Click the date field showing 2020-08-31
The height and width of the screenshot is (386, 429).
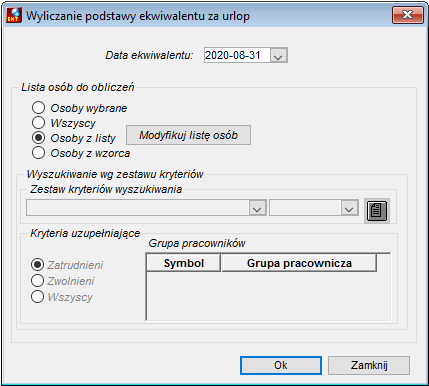pyautogui.click(x=237, y=55)
